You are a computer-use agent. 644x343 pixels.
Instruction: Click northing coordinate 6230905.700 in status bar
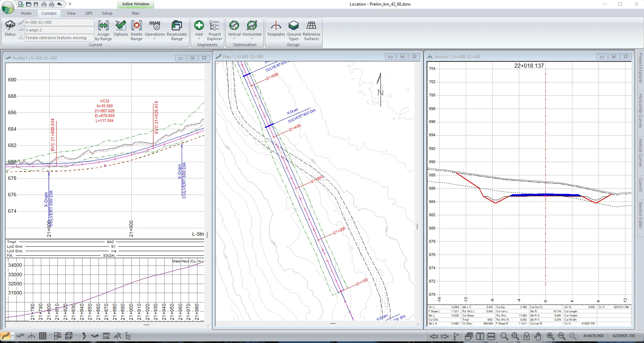(x=624, y=336)
